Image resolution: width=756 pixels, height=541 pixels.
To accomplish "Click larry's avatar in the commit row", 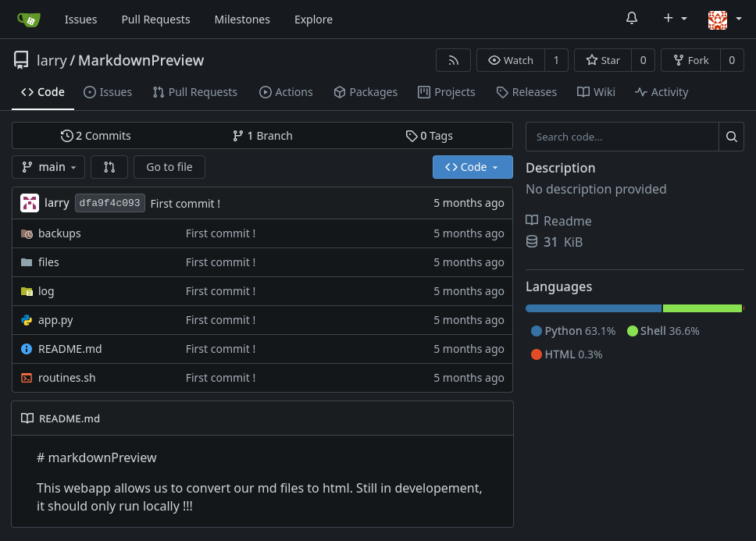I will click(x=30, y=203).
